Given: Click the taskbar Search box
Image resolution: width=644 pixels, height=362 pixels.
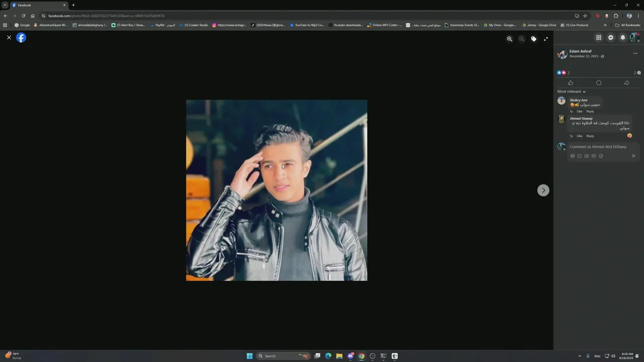Looking at the screenshot, I should coord(283,356).
